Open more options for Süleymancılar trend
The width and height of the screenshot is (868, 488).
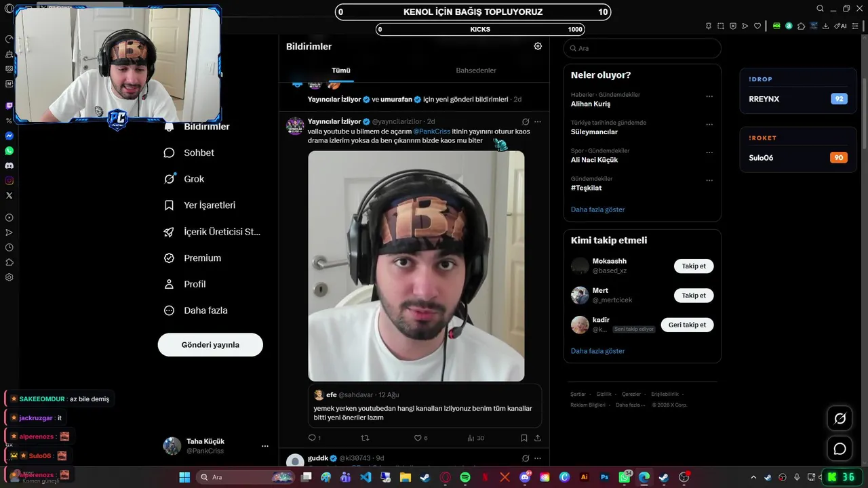click(x=709, y=125)
